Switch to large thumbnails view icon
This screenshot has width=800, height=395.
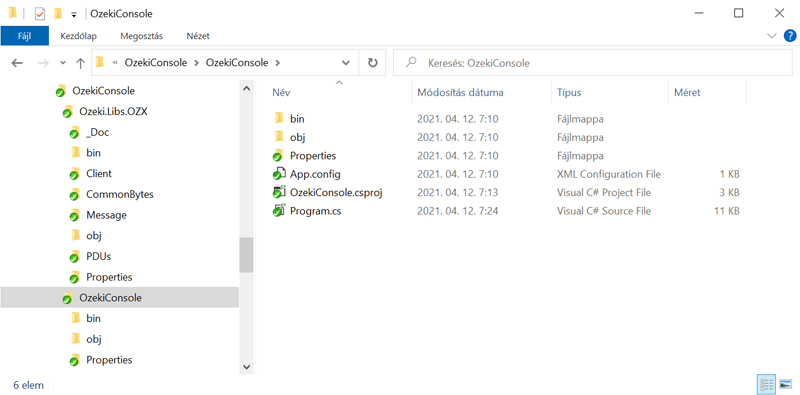pyautogui.click(x=786, y=384)
